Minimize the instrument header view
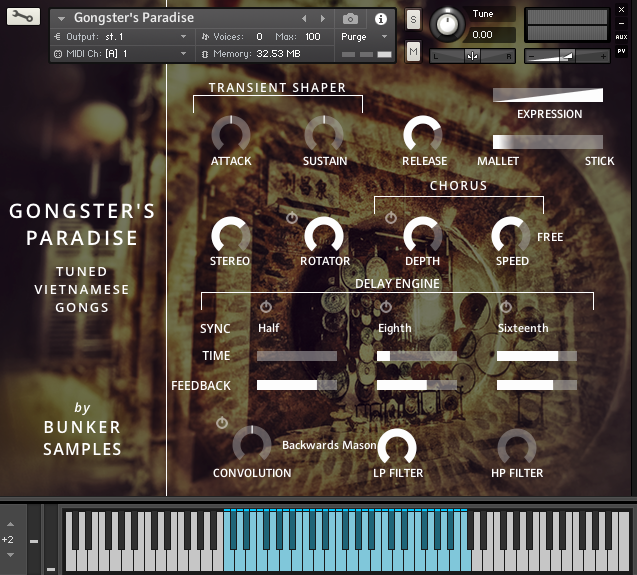This screenshot has width=637, height=575. coord(621,23)
